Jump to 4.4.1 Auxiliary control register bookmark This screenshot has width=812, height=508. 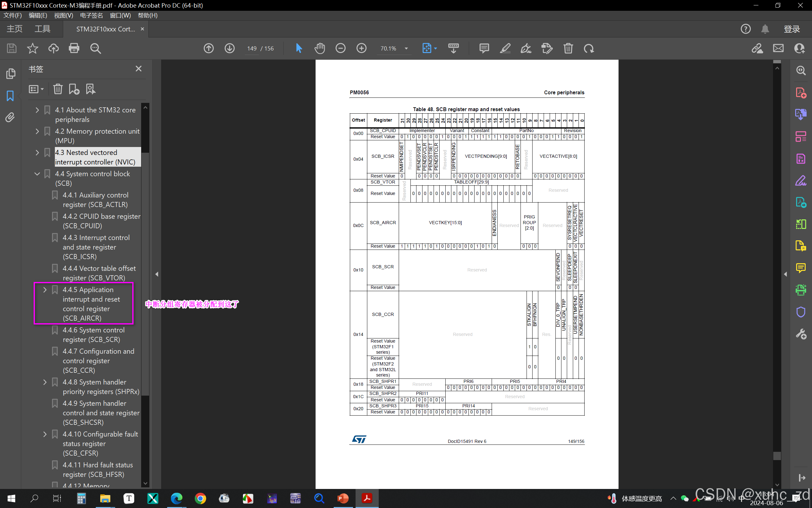pyautogui.click(x=95, y=200)
